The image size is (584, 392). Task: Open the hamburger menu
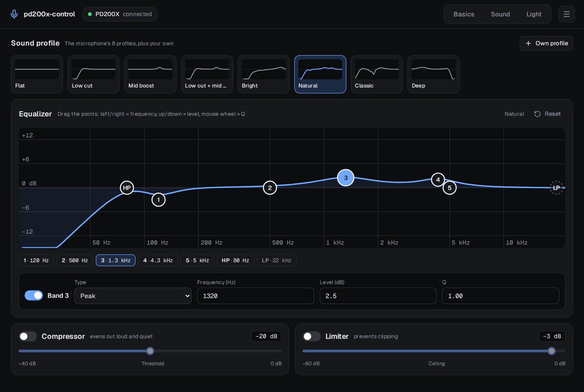click(566, 14)
